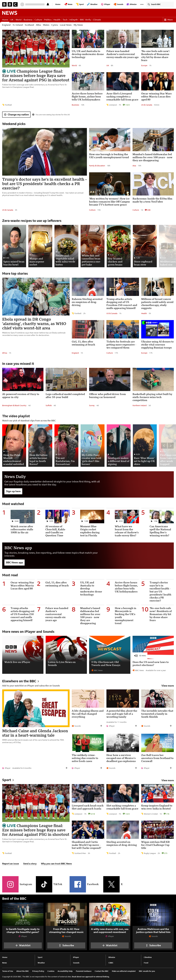The width and height of the screenshot is (176, 980).
Task: Open the Climate tab in News navigation
Action: coord(97,20)
